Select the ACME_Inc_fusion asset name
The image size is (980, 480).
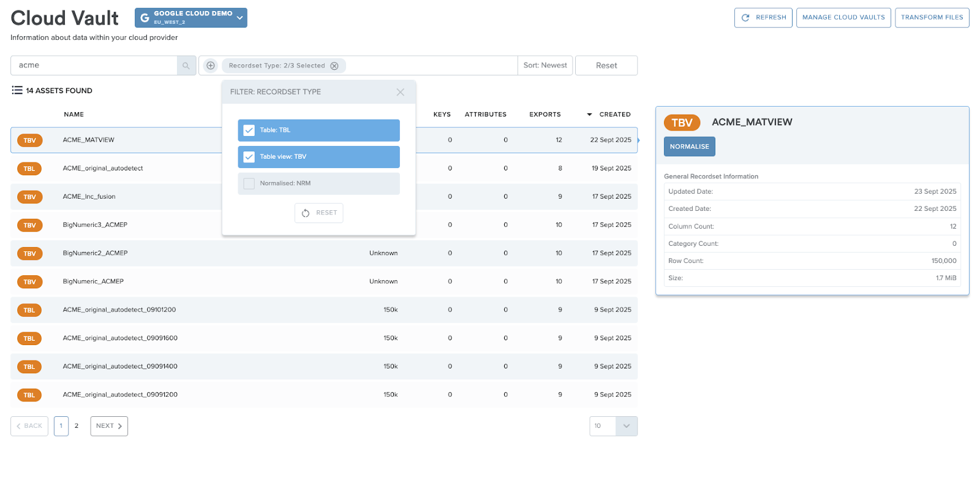coord(89,197)
